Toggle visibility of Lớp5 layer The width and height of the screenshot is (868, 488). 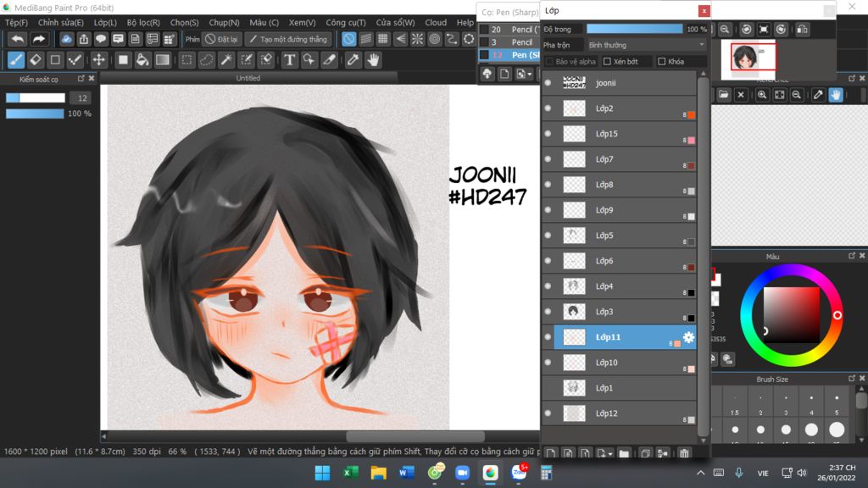pyautogui.click(x=548, y=236)
